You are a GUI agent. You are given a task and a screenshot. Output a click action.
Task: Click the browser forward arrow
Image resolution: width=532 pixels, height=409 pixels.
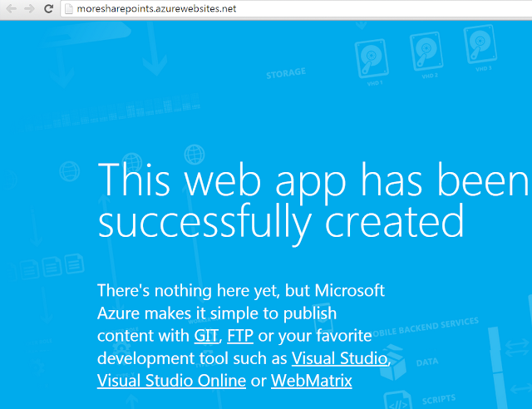point(30,8)
